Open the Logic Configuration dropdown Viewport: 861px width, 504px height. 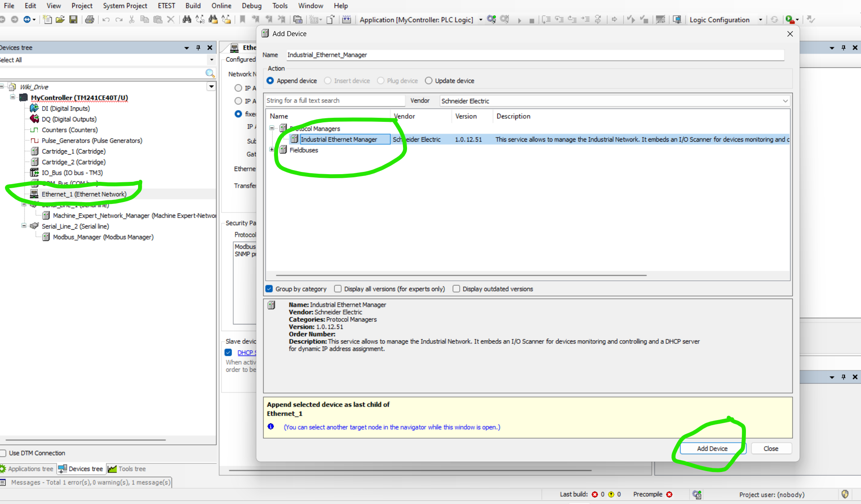[760, 20]
